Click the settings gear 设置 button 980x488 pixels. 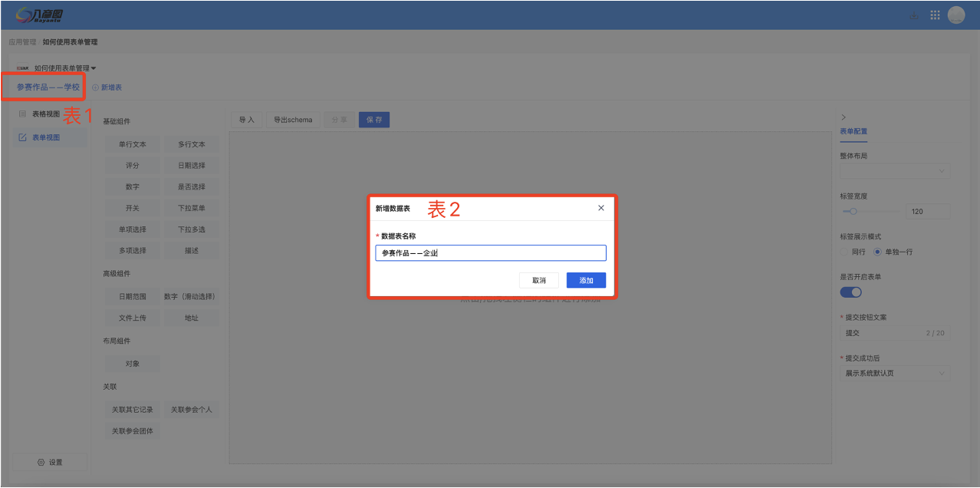point(50,462)
